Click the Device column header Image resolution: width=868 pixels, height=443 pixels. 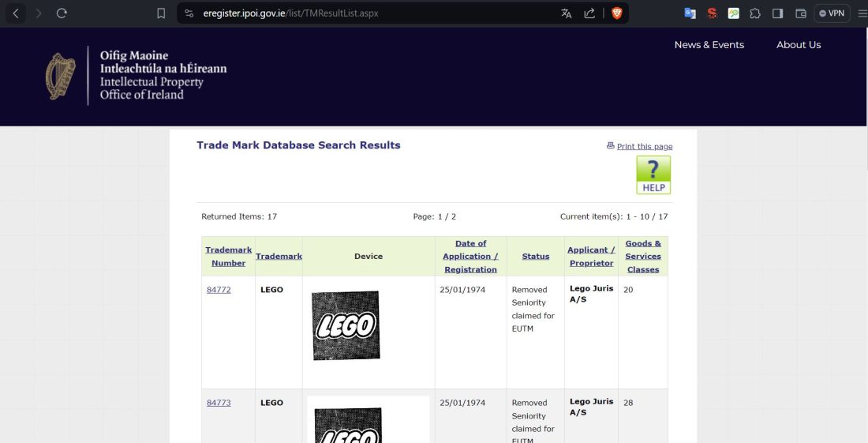point(369,257)
